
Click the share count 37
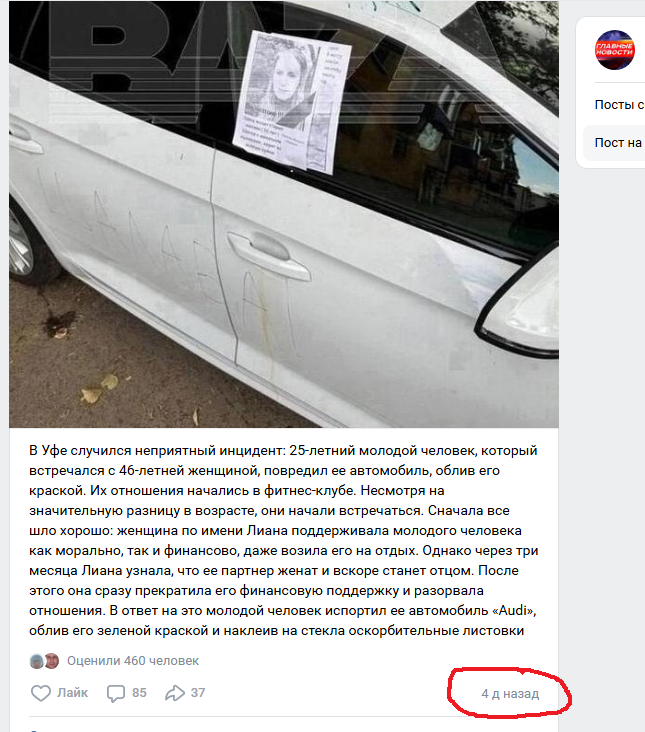198,693
